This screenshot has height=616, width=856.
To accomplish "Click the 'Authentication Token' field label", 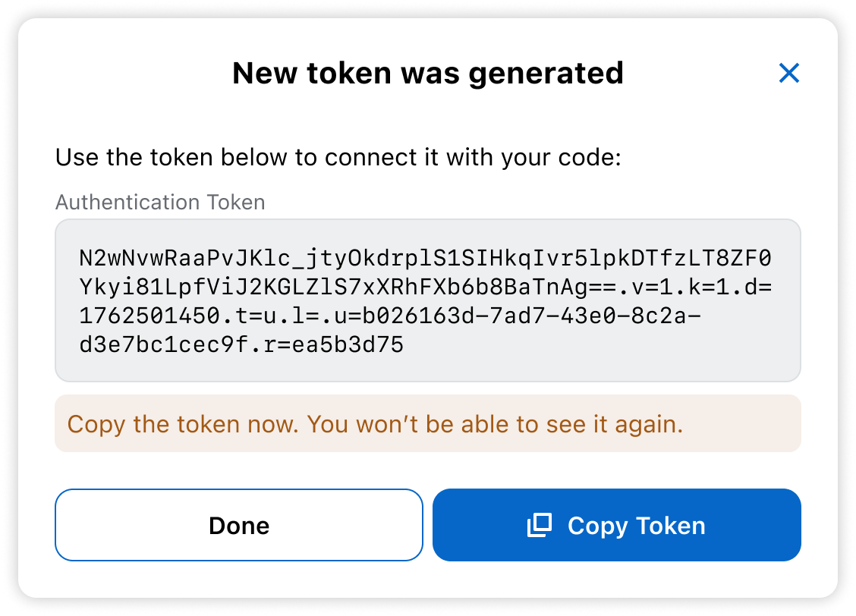I will 160,202.
